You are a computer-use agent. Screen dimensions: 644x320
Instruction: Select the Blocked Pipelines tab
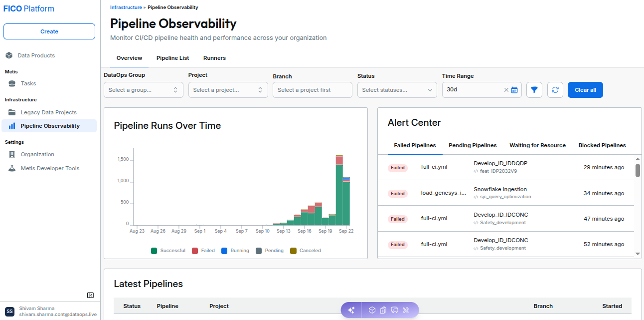tap(602, 145)
